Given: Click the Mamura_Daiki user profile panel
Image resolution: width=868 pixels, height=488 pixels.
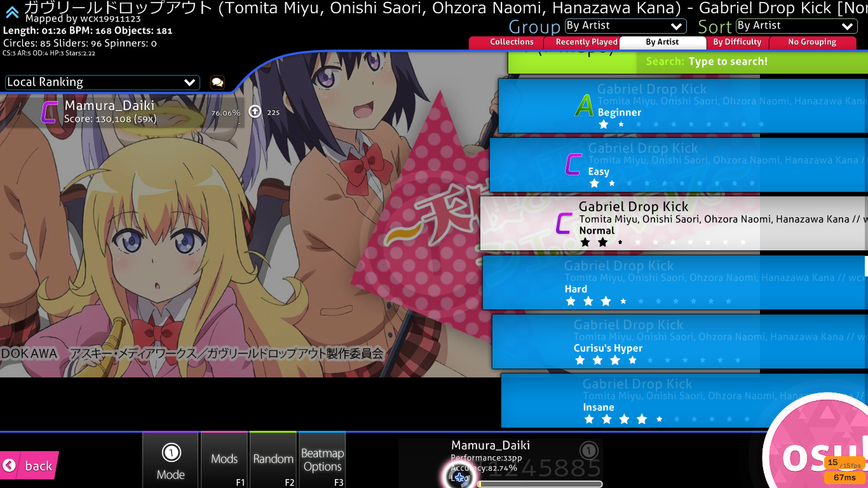Looking at the screenshot, I should coord(501,463).
